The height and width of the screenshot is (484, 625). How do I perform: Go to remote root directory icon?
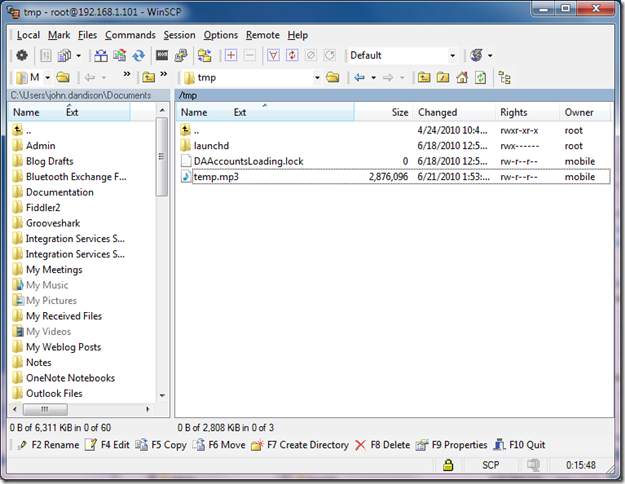[442, 77]
